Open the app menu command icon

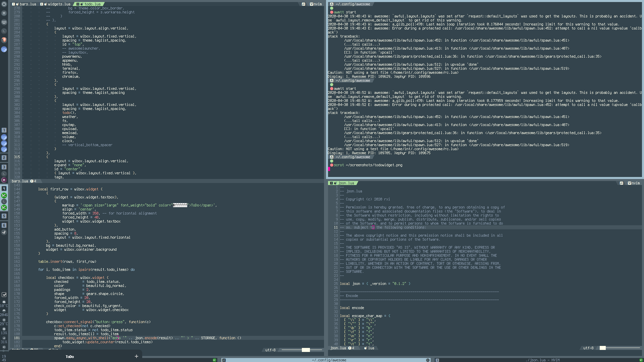pyautogui.click(x=4, y=13)
